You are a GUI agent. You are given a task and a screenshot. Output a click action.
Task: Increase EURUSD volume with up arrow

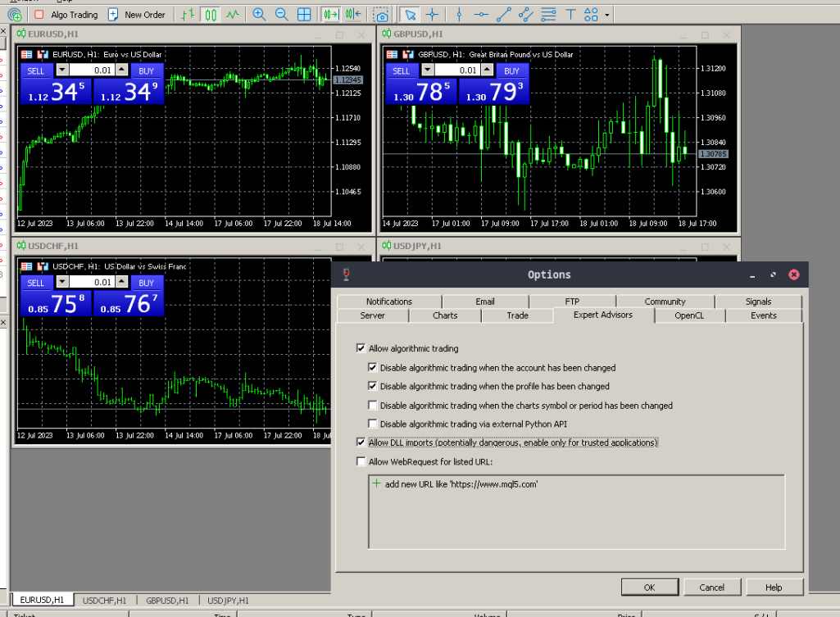122,70
